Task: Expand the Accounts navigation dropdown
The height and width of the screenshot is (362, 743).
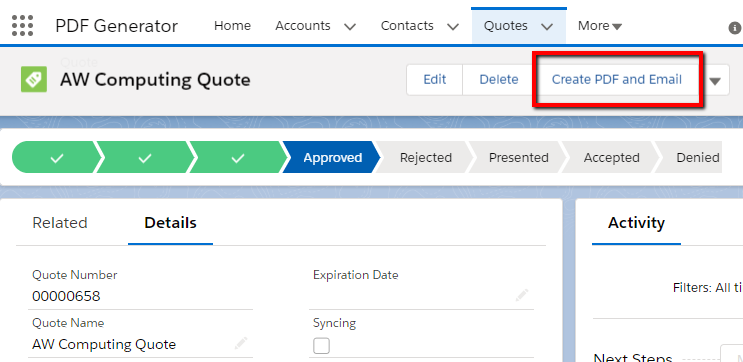Action: [350, 27]
